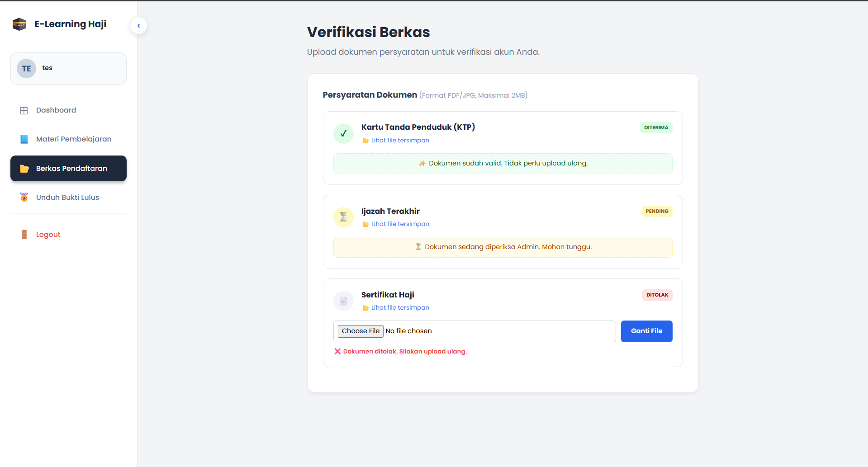868x467 pixels.
Task: Click the Kartu Tanda Penduduk (KTP) title
Action: point(418,127)
